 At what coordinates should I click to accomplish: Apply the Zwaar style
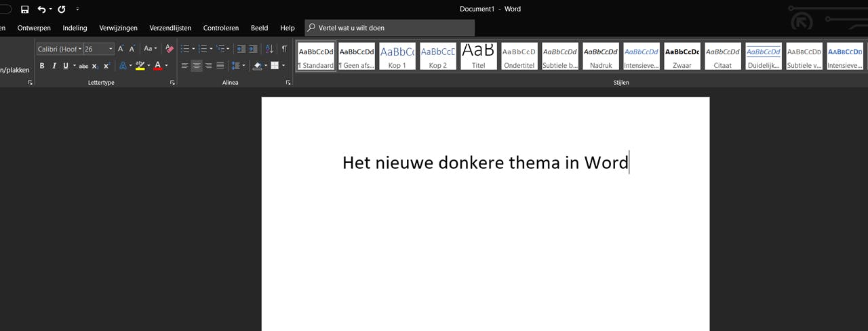tap(682, 56)
